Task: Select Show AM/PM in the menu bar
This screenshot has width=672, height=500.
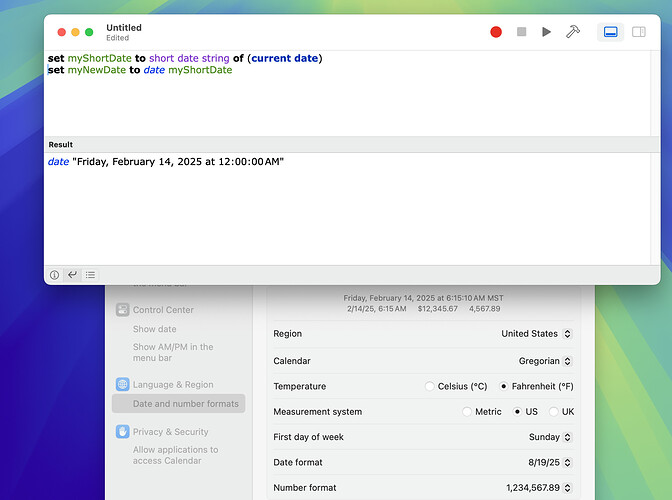Action: pos(173,352)
